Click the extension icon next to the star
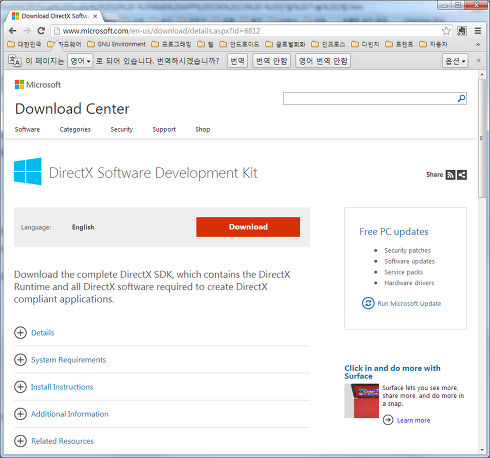490x458 pixels. 462,31
